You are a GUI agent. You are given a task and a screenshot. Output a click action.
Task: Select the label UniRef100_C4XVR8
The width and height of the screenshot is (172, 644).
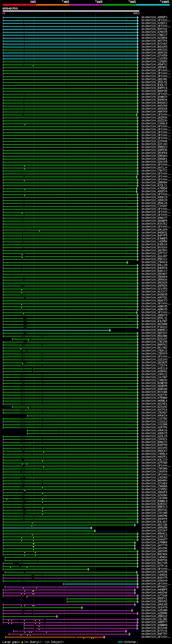(154, 498)
